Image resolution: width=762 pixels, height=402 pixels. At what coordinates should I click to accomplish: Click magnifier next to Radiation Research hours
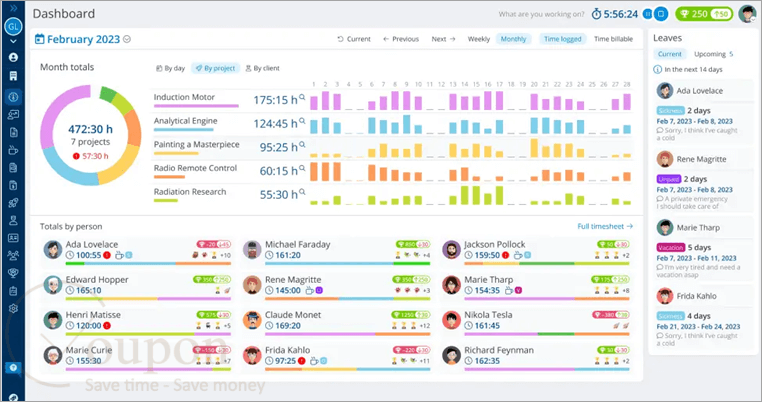(x=302, y=192)
